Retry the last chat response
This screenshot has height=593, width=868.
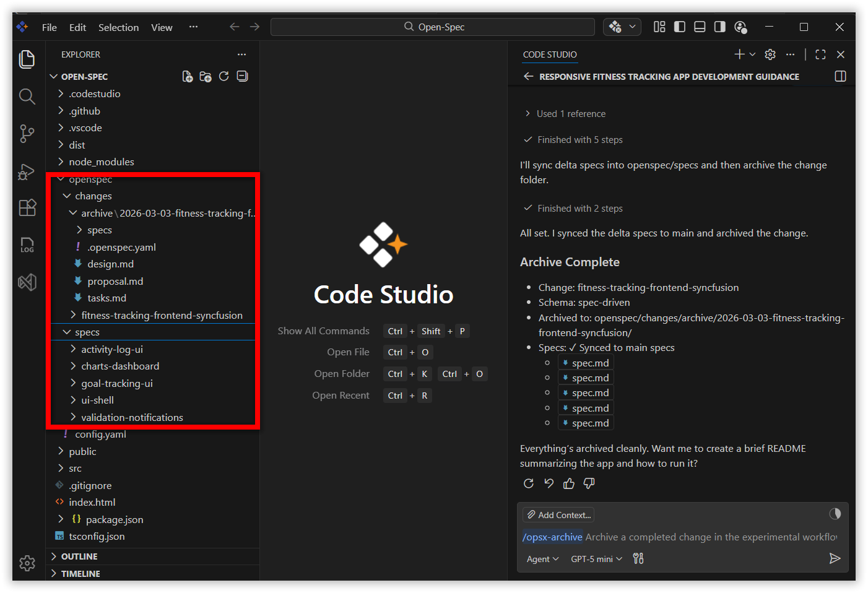click(x=529, y=483)
